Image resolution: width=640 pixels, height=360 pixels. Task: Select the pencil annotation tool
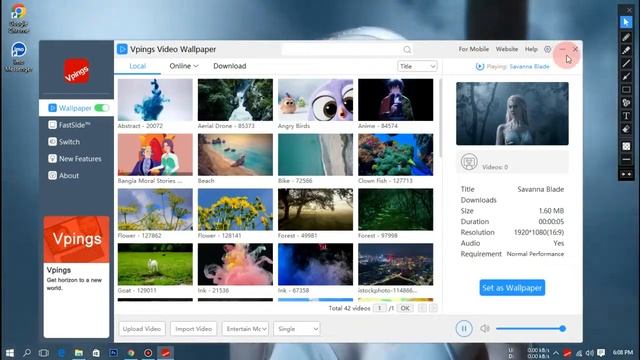click(x=626, y=37)
